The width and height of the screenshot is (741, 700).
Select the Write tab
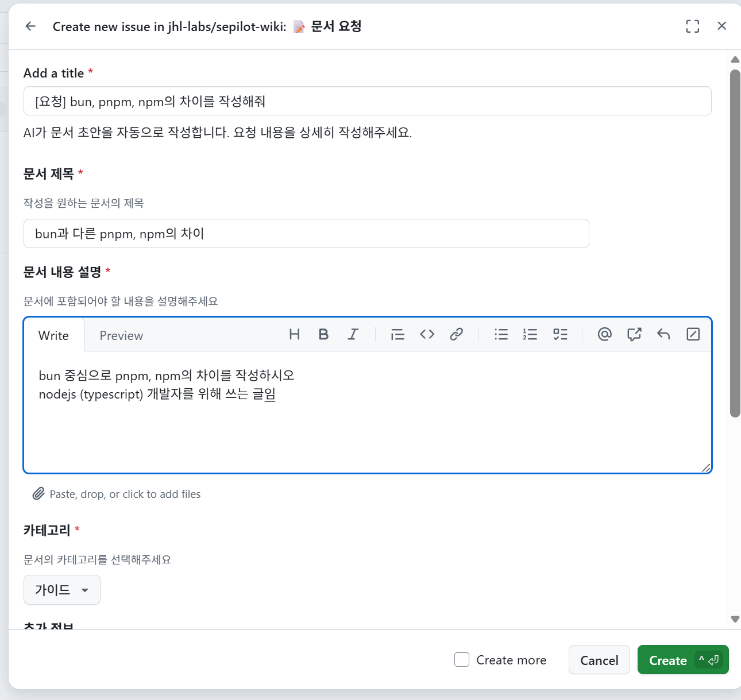53,336
